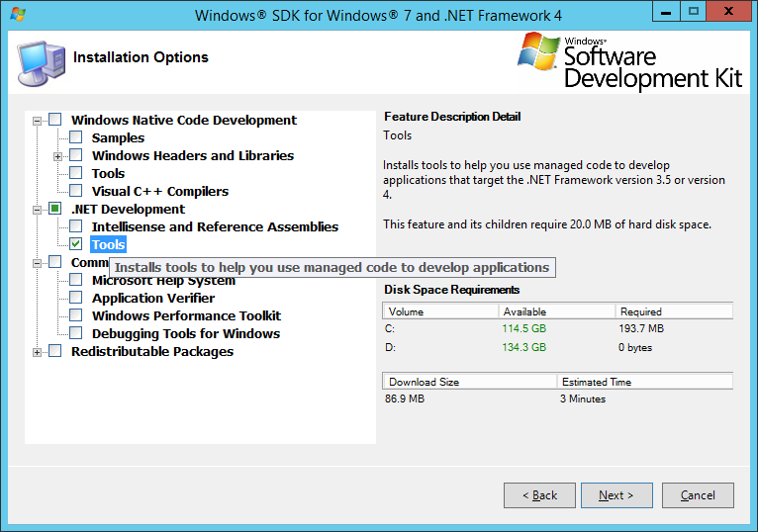This screenshot has height=532, width=758.
Task: Expand the Redistributable Packages node
Action: point(38,352)
